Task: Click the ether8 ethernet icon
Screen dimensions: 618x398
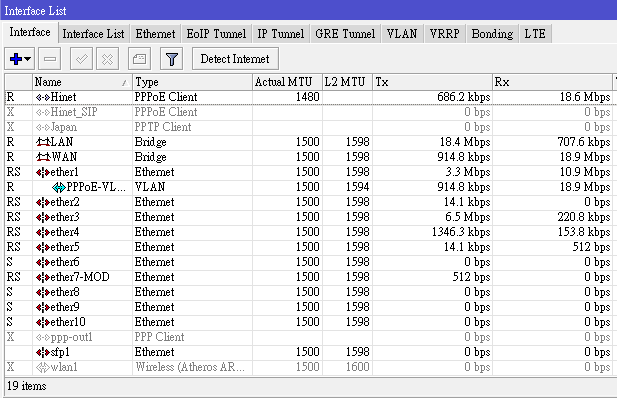Action: tap(43, 292)
